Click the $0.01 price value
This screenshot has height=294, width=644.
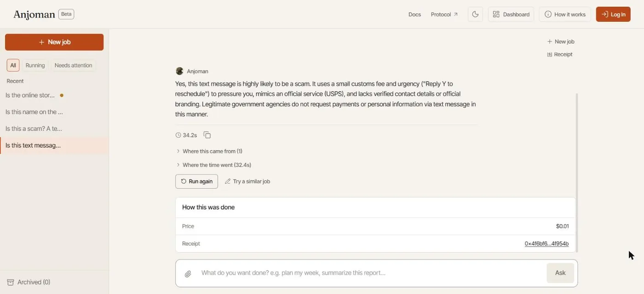[562, 226]
